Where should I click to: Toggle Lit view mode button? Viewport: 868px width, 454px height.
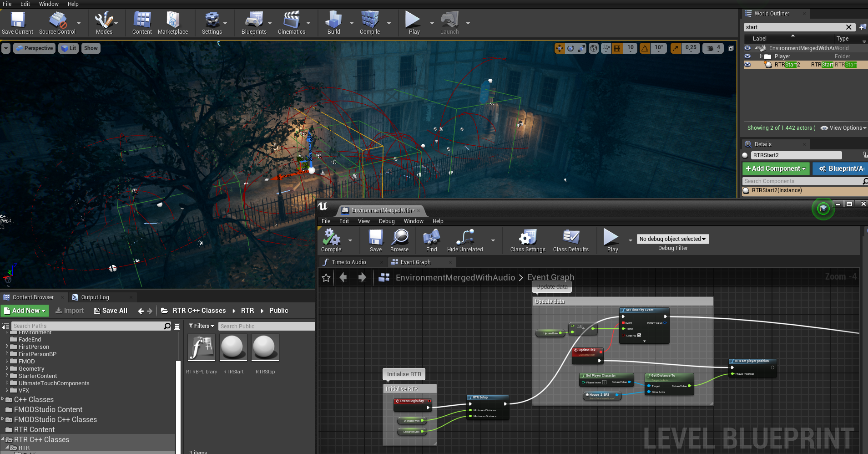69,48
